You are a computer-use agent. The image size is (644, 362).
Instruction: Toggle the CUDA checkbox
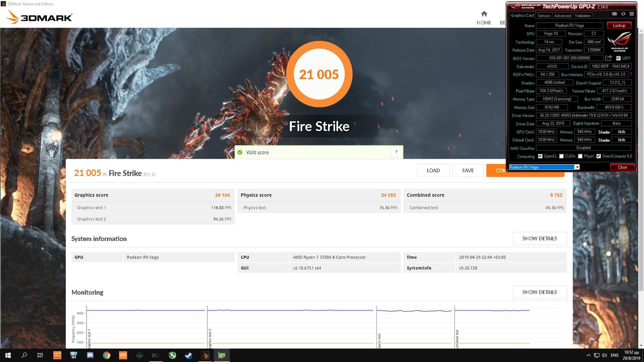561,156
